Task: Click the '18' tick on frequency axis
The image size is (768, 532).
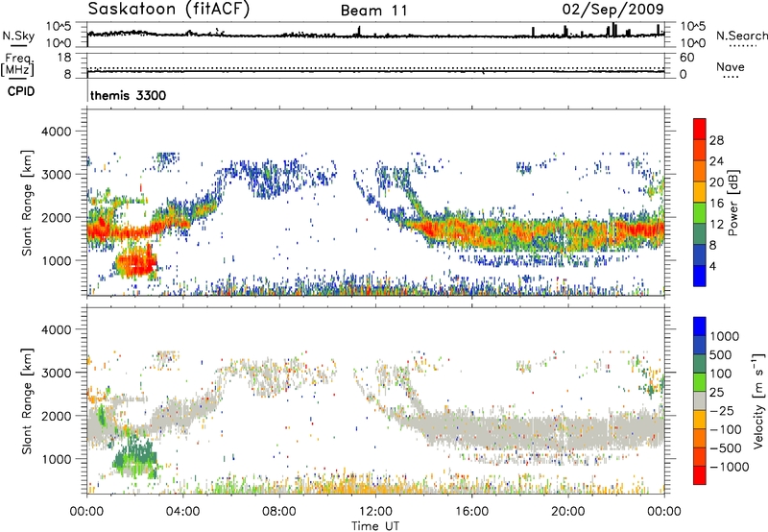Action: tap(64, 58)
